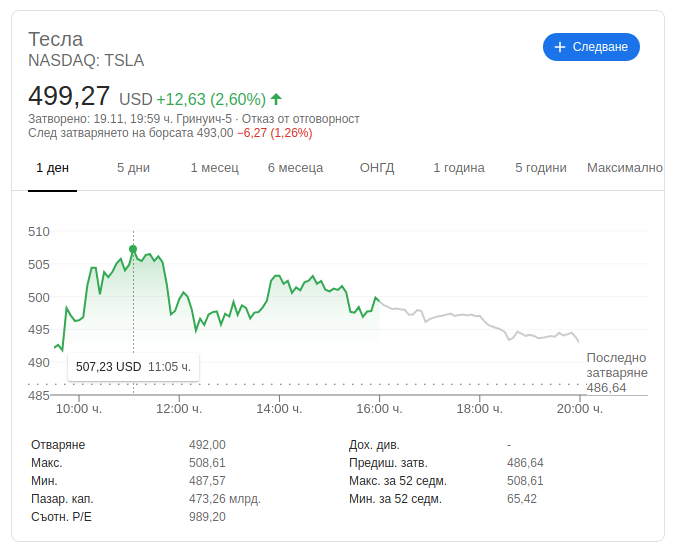Screen dimensions: 681x555
Task: Click the green up arrow beside 2,60%
Action: 276,99
